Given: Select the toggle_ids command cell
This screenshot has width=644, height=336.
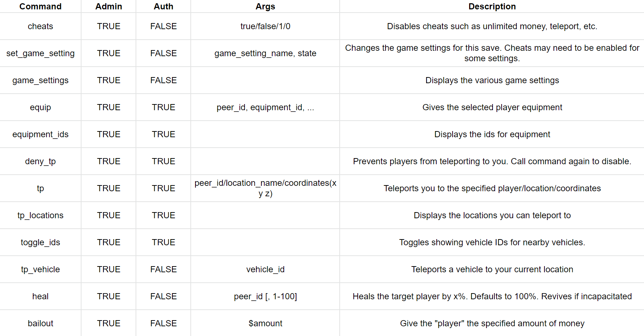Looking at the screenshot, I should tap(40, 242).
